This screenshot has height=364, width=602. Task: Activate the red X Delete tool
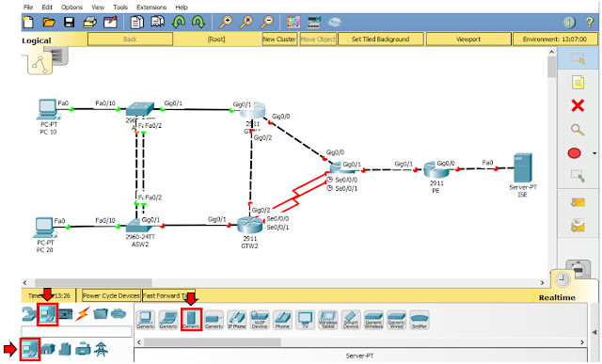pos(578,105)
